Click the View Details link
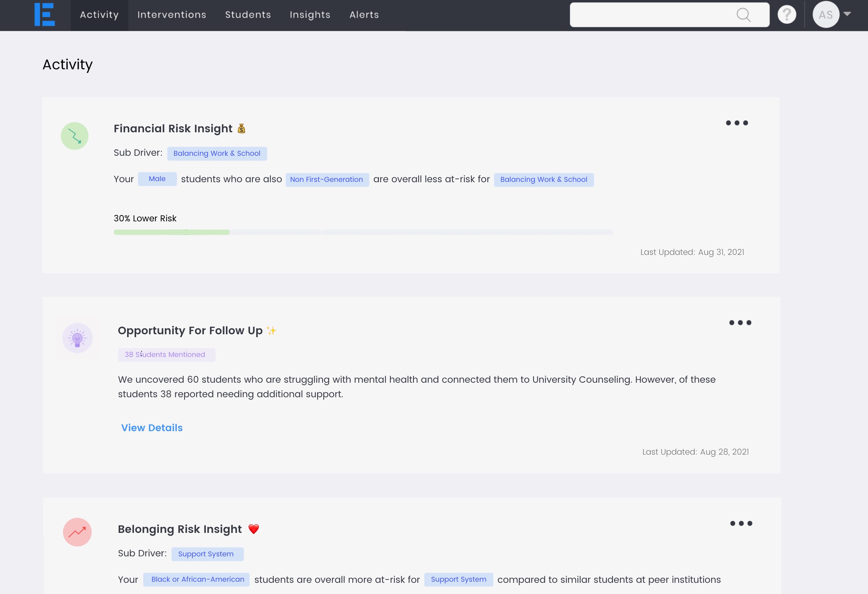 click(152, 428)
